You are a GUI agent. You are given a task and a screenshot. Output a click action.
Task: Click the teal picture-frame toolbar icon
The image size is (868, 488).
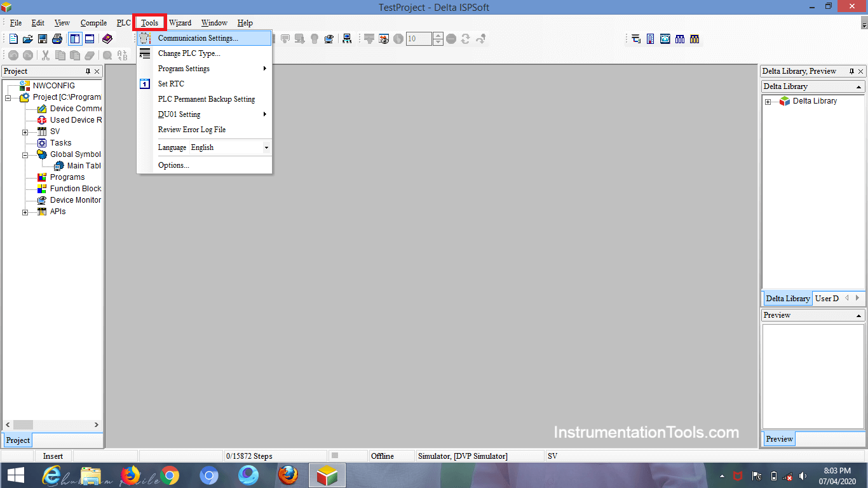pos(665,39)
